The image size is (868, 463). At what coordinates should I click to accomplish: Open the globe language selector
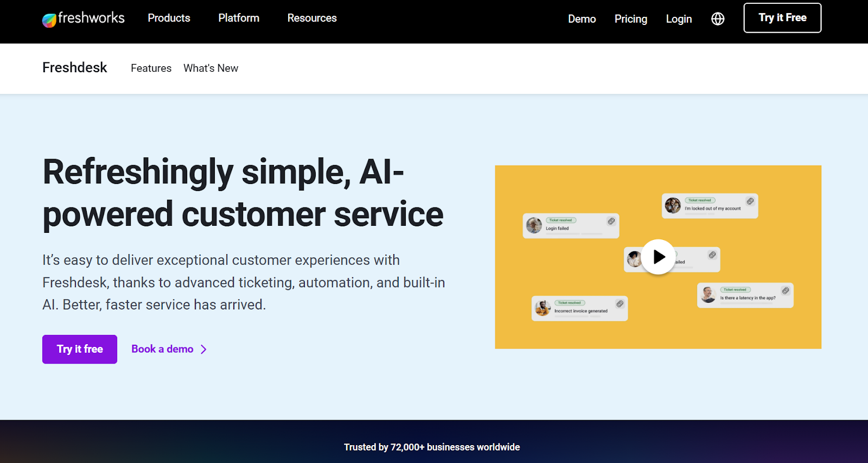pos(718,19)
